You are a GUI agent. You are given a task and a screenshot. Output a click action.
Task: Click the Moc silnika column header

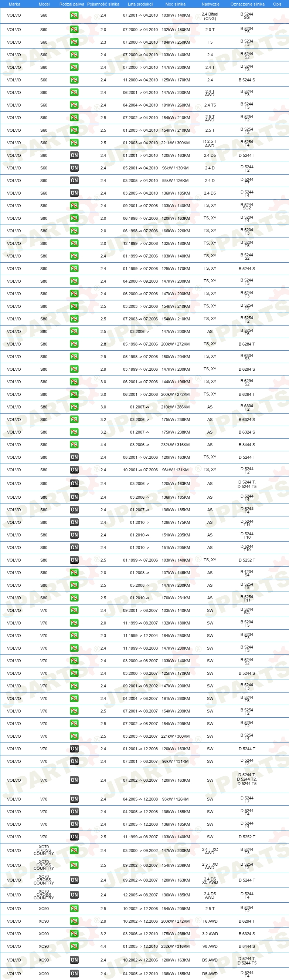175,4
